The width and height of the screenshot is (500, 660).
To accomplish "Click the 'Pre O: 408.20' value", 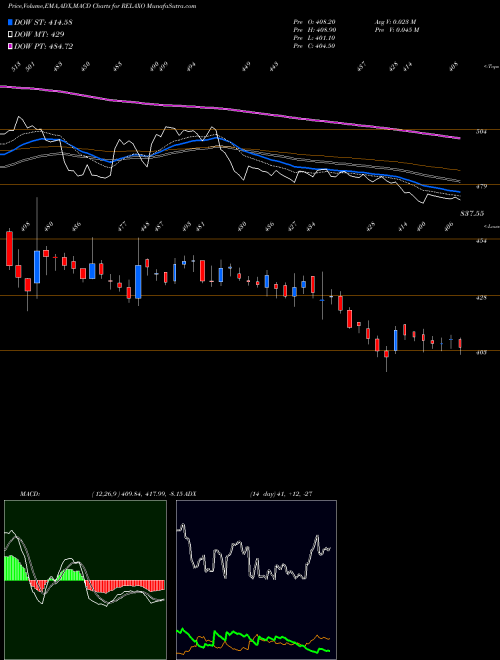I will (314, 22).
